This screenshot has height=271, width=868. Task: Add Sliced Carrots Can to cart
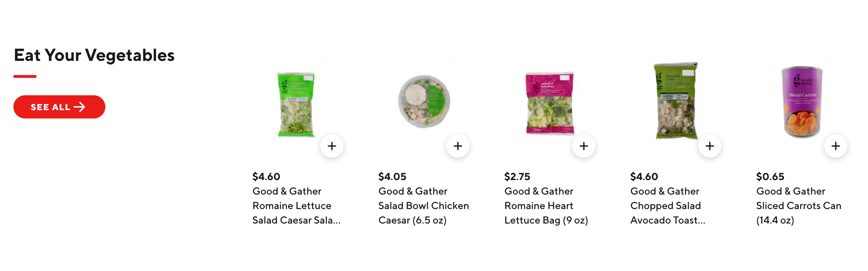pos(836,146)
